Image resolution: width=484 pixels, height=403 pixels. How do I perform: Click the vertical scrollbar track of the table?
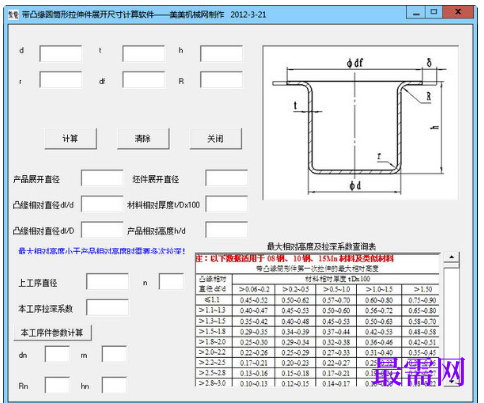pos(451,320)
